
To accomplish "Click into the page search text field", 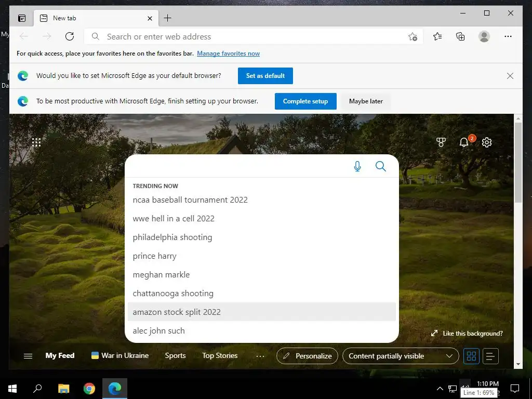I will pos(239,166).
